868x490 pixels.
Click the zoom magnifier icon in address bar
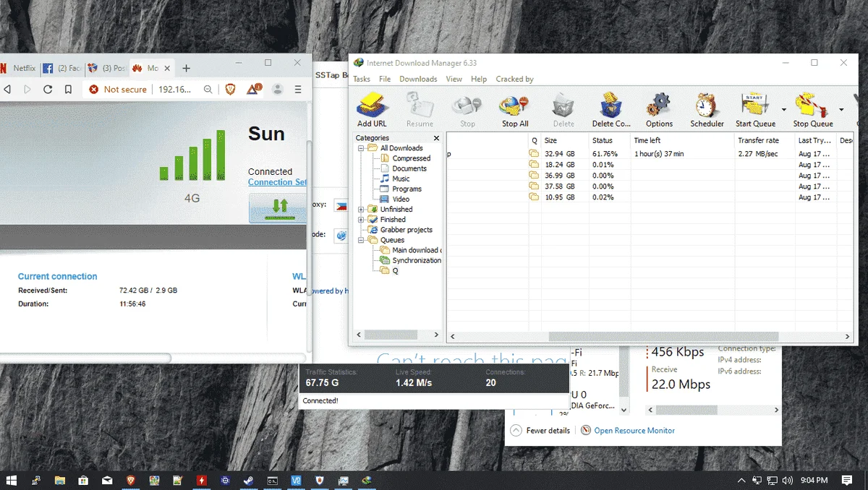coord(208,90)
